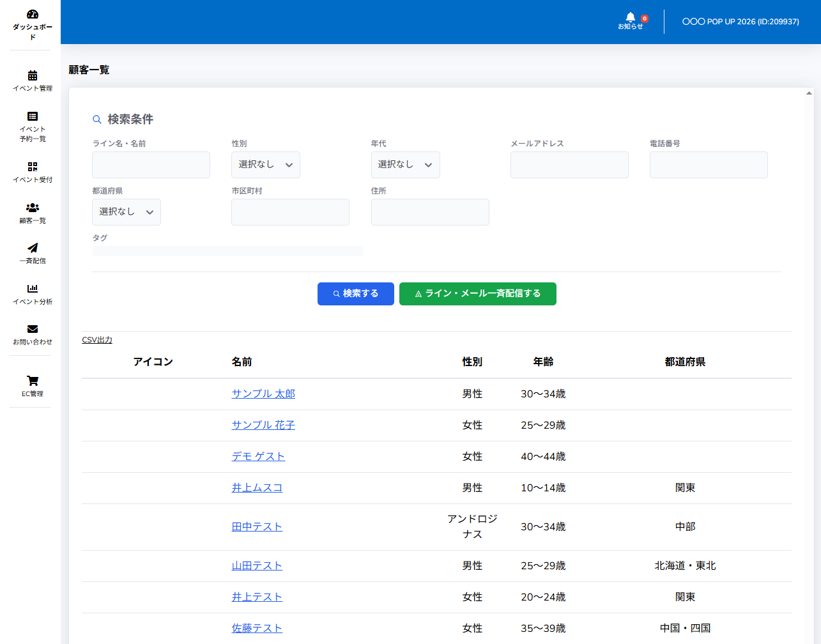This screenshot has height=644, width=821.
Task: Open customer 井上テスト
Action: [x=257, y=597]
